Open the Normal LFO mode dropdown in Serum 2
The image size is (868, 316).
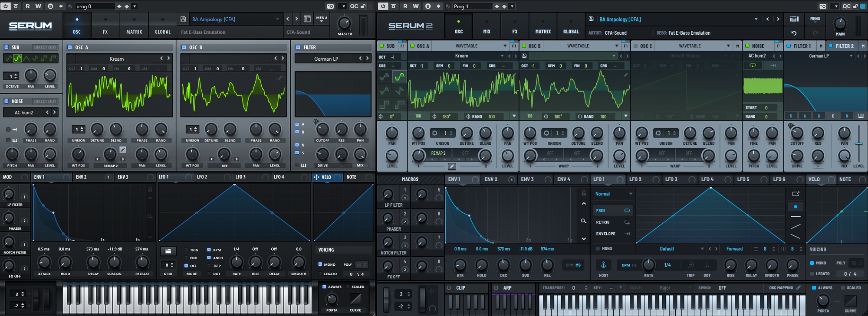[614, 194]
